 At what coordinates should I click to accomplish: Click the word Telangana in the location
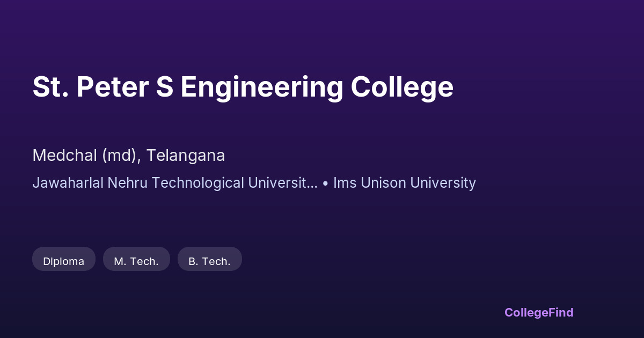click(185, 156)
